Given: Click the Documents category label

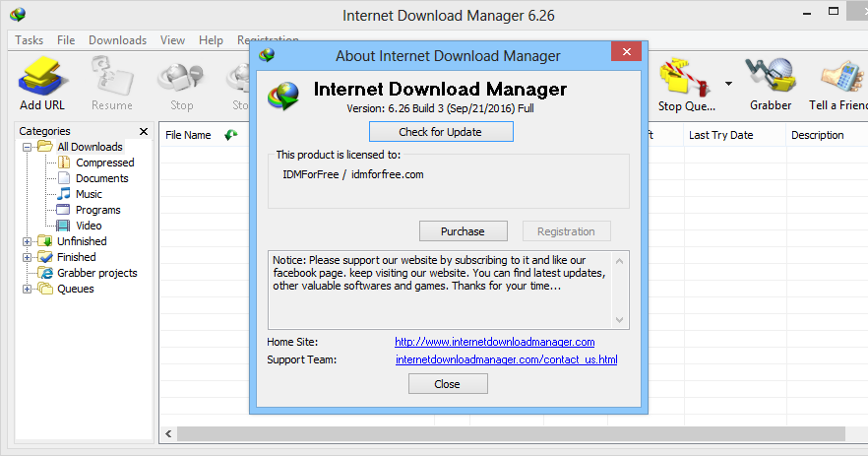Looking at the screenshot, I should pos(102,178).
